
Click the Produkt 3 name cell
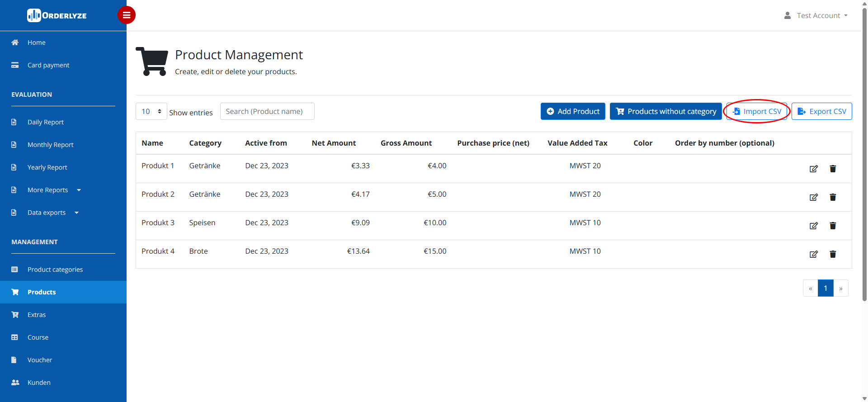[x=158, y=222]
